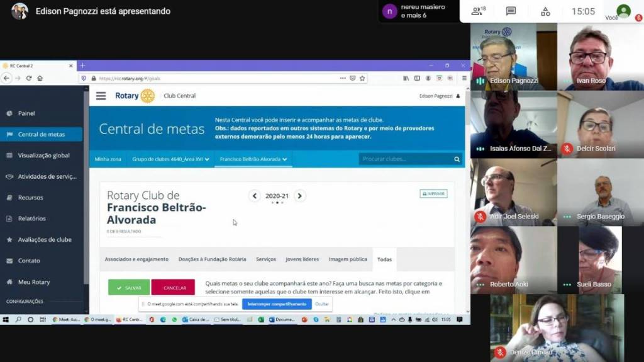Click the Procurar clubes search field

click(406, 159)
